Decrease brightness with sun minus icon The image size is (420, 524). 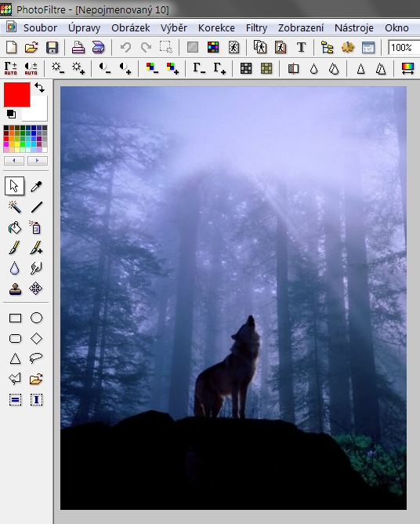pyautogui.click(x=58, y=68)
